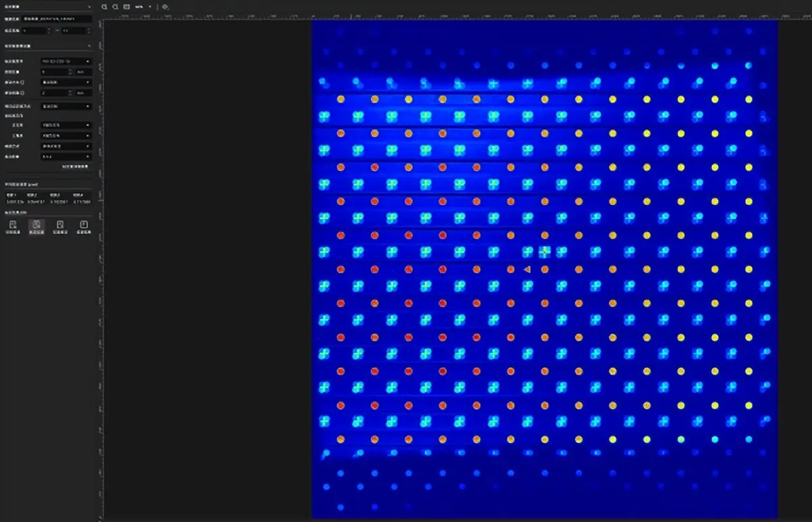Viewport: 812px width, 522px height.
Task: Click the orange triangle marker on the heatmap
Action: click(527, 269)
